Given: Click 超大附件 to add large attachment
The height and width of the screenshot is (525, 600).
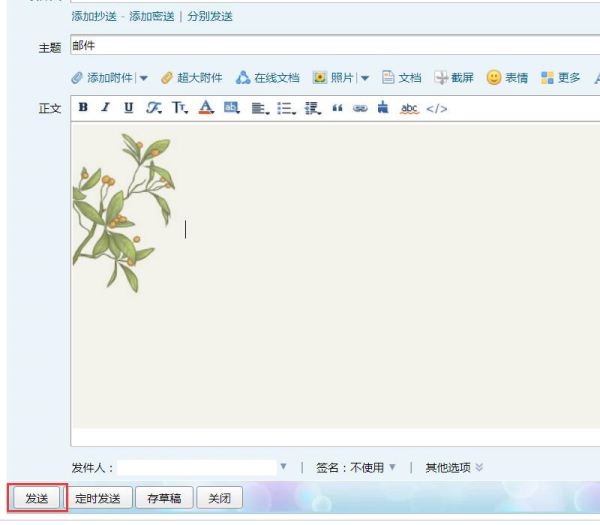Looking at the screenshot, I should click(x=192, y=78).
